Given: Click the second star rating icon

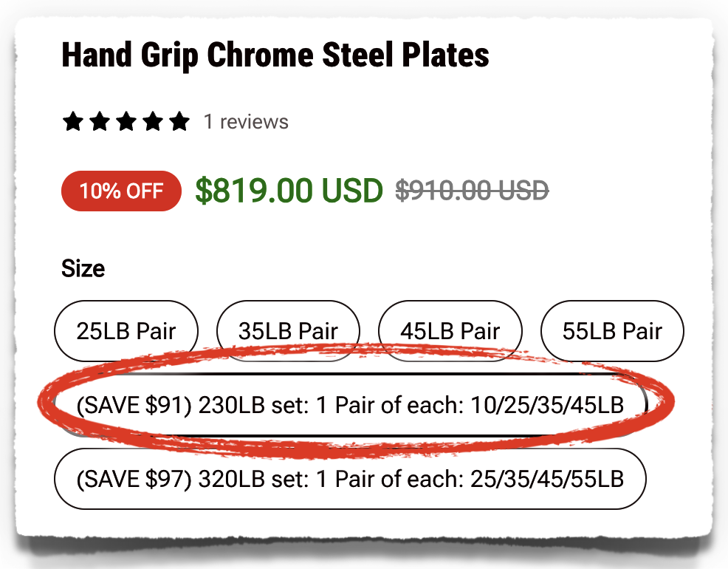Looking at the screenshot, I should click(100, 121).
